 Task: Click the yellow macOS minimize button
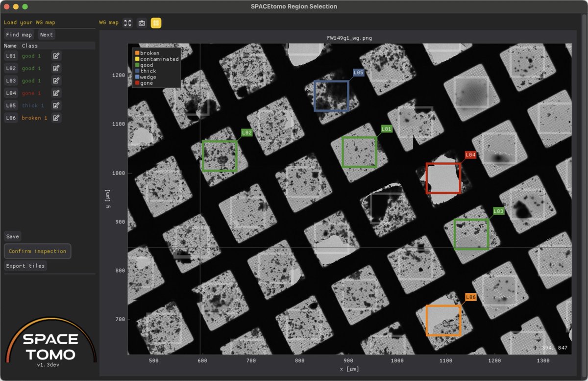pos(16,7)
